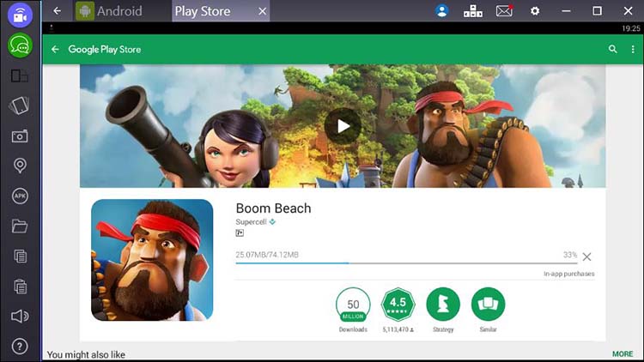Click the You might also like heading
This screenshot has width=644, height=362.
[86, 354]
